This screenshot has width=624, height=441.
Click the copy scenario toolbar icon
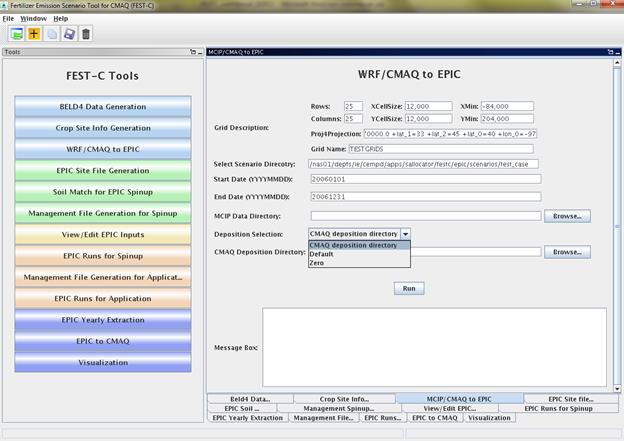pyautogui.click(x=52, y=34)
